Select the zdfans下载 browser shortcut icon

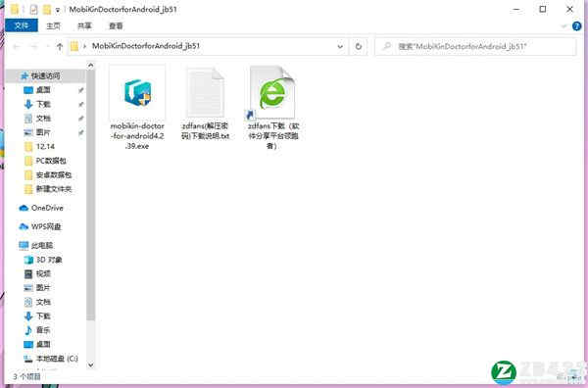point(271,93)
